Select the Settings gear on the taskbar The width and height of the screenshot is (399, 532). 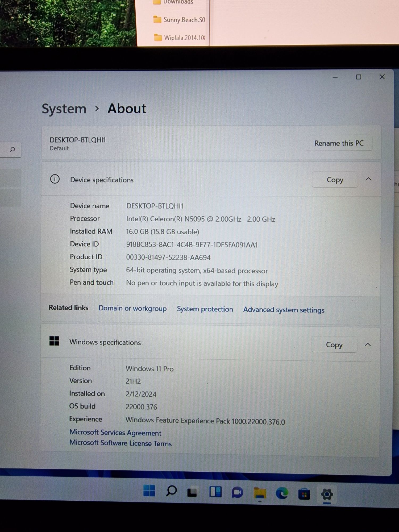(327, 494)
